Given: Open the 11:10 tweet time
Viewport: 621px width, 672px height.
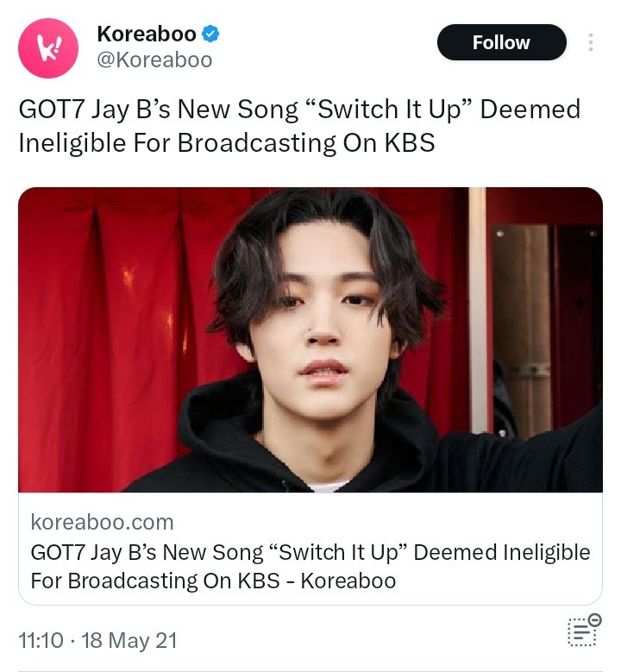Looking at the screenshot, I should [41, 641].
